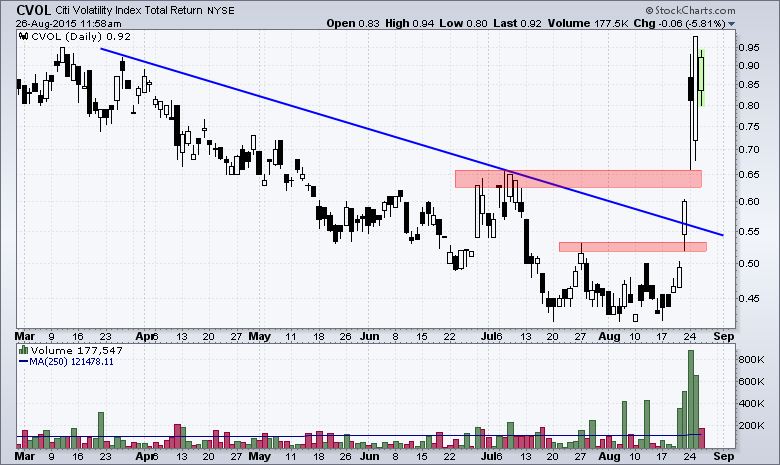
Task: Click the 0.95 price axis label
Action: pos(749,48)
